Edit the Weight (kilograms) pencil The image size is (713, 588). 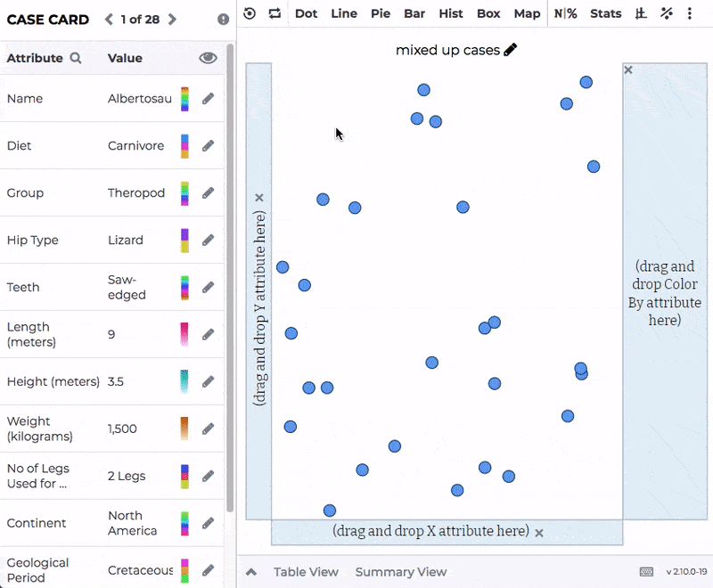coord(208,429)
